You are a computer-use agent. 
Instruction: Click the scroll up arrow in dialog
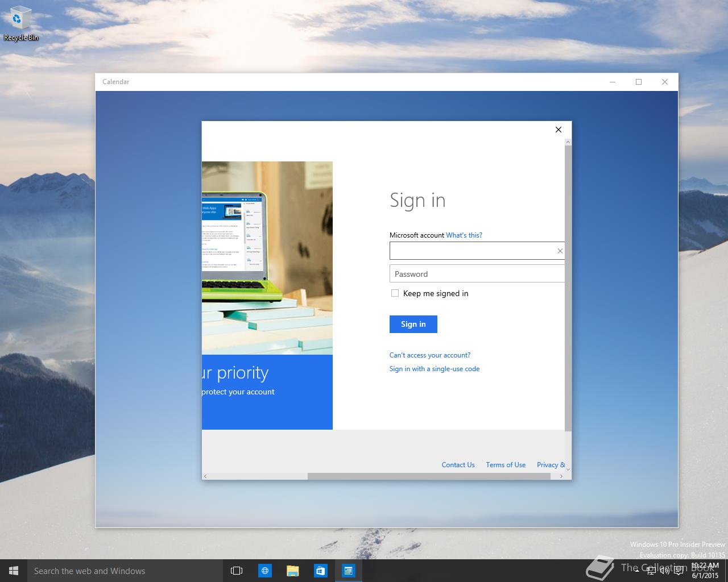tap(568, 142)
